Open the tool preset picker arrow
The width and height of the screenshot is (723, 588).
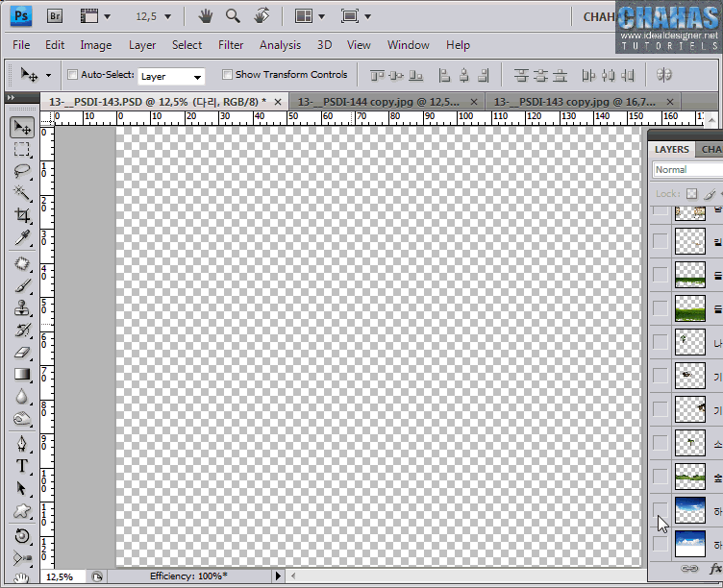[48, 75]
